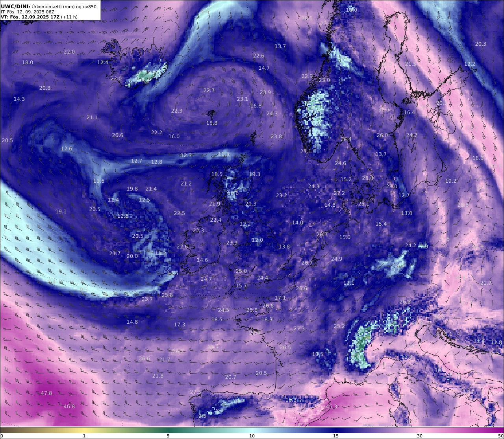Select the 14.6 value over Ireland
The image size is (504, 439).
(202, 260)
